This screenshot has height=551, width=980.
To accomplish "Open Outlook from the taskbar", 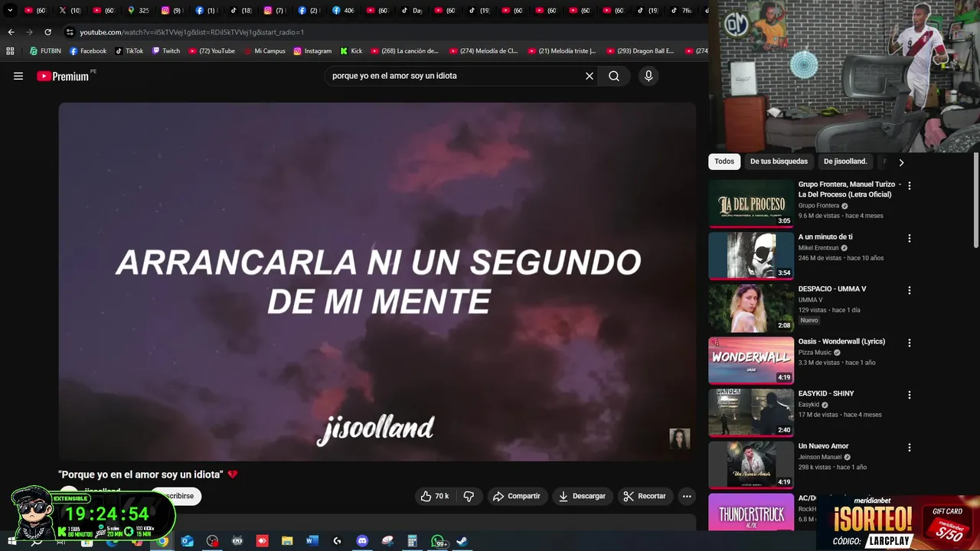I will tap(188, 541).
